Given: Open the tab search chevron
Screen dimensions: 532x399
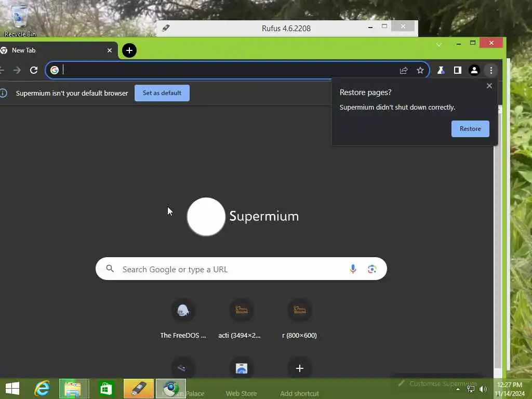Looking at the screenshot, I should click(x=438, y=45).
